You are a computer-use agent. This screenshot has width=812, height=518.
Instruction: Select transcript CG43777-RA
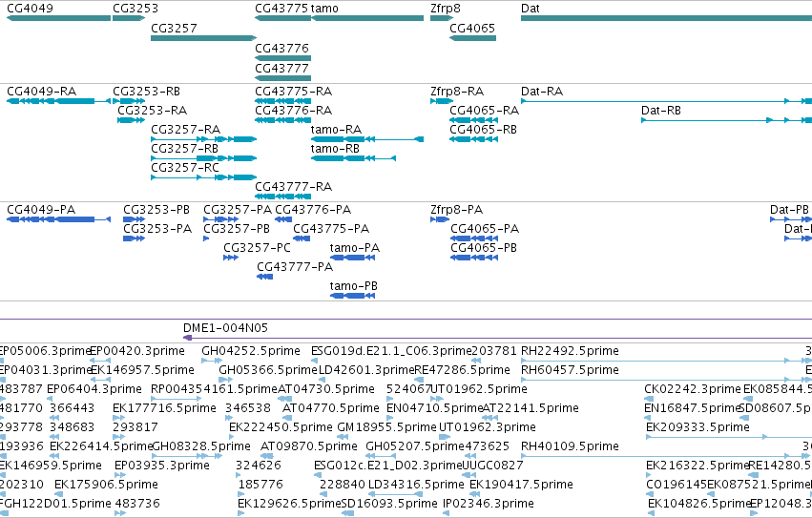[282, 197]
